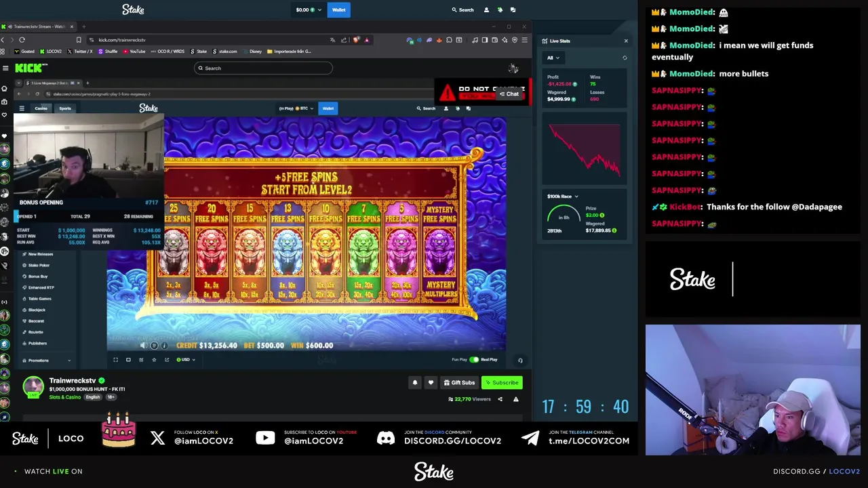868x488 pixels.
Task: Favorite the slot game with star
Action: pos(154,360)
